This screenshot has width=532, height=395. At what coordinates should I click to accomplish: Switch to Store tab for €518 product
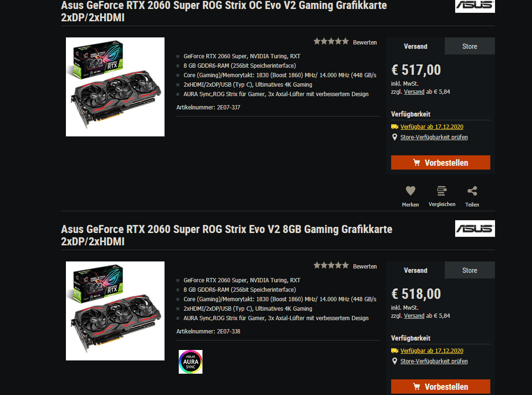pos(469,270)
